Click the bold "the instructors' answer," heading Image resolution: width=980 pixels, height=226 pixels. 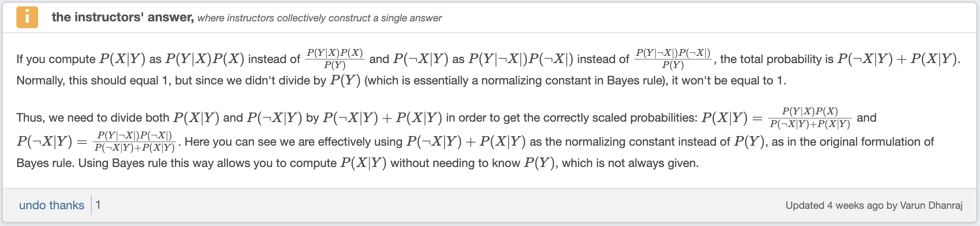point(123,17)
